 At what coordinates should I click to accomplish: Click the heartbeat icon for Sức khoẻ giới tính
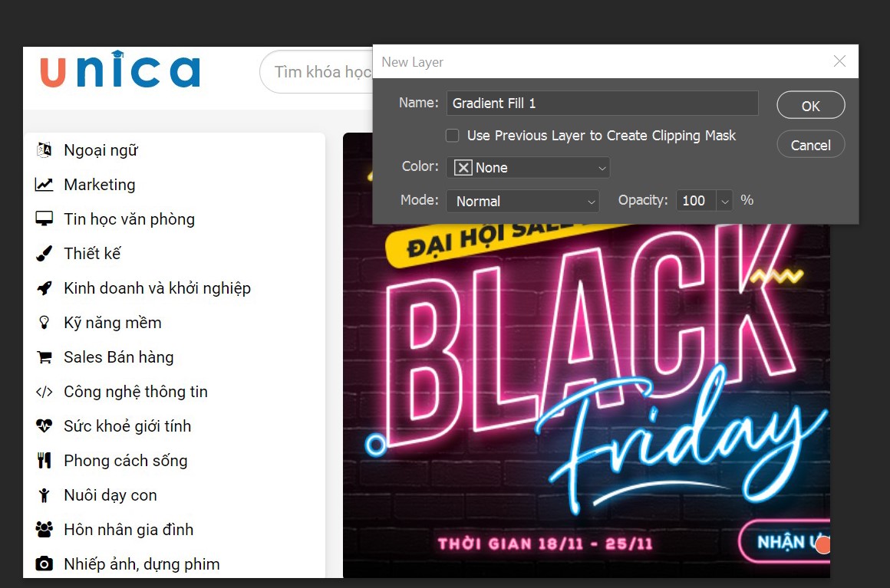(44, 426)
